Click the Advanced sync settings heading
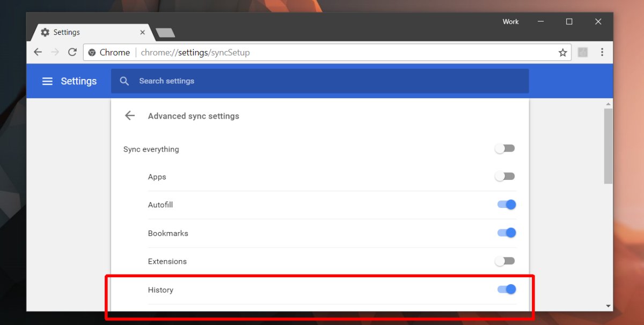 [194, 116]
